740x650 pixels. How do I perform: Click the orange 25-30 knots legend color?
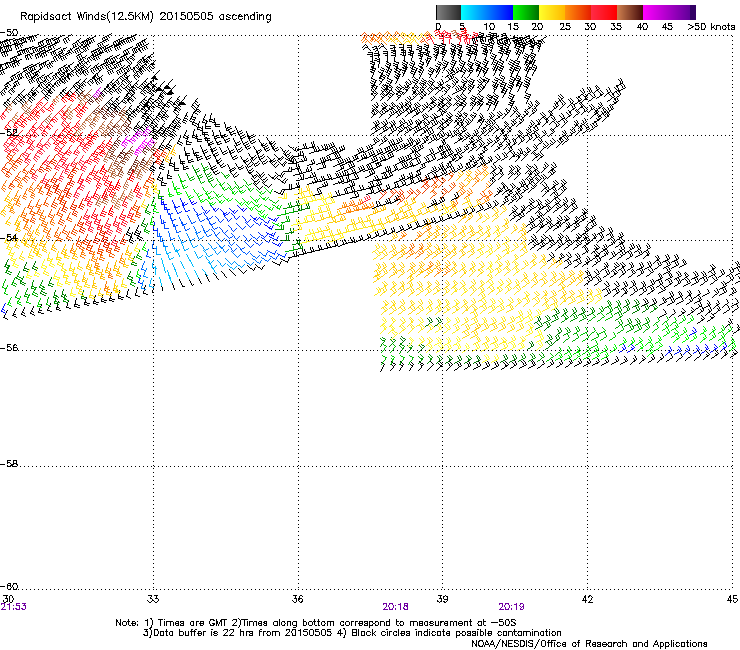click(x=578, y=12)
